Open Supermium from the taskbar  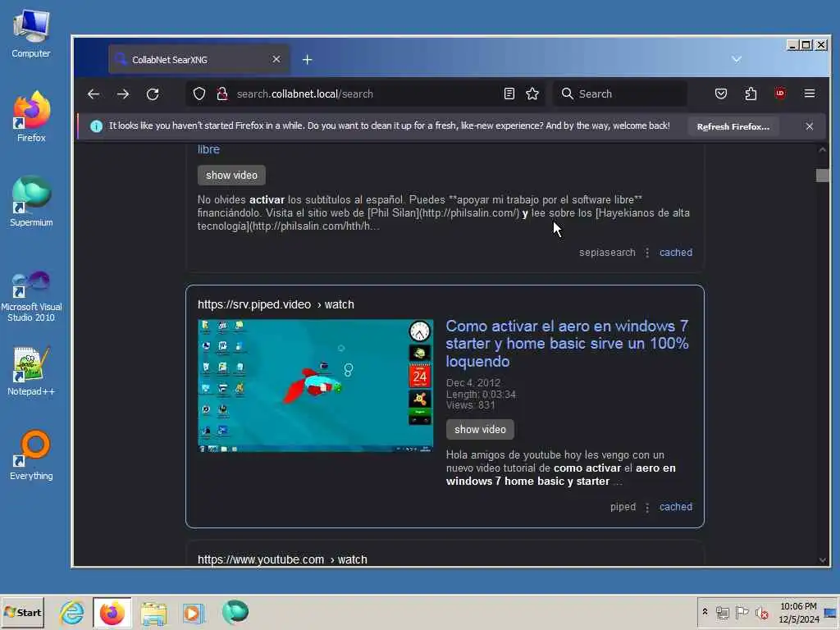(x=235, y=612)
